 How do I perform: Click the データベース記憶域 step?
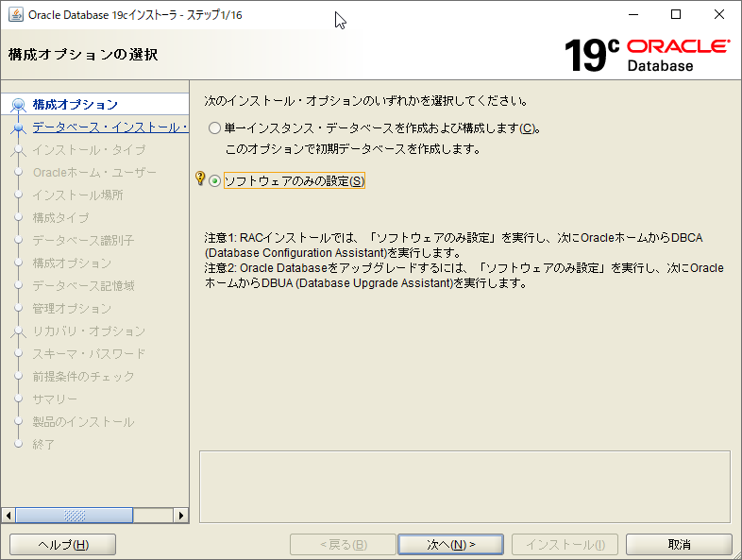pos(83,286)
